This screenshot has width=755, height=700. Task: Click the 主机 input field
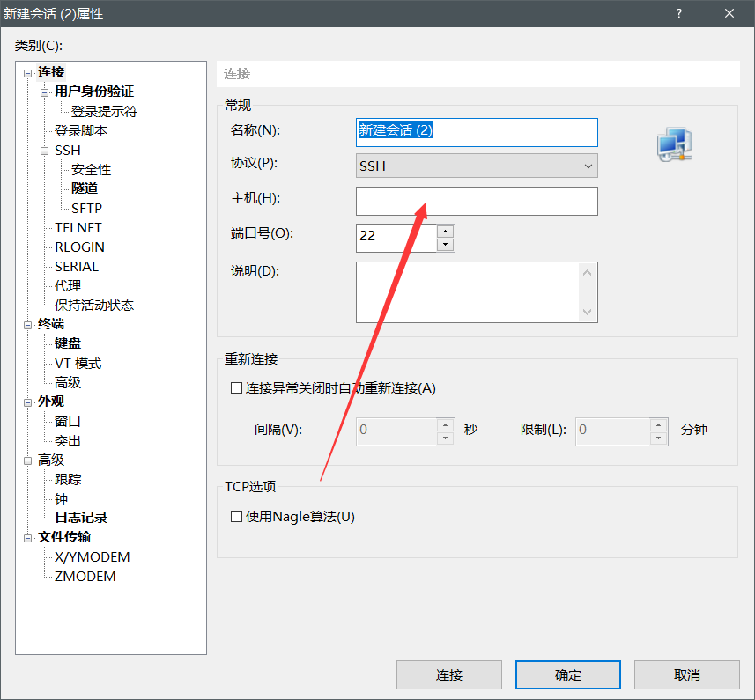click(x=477, y=201)
